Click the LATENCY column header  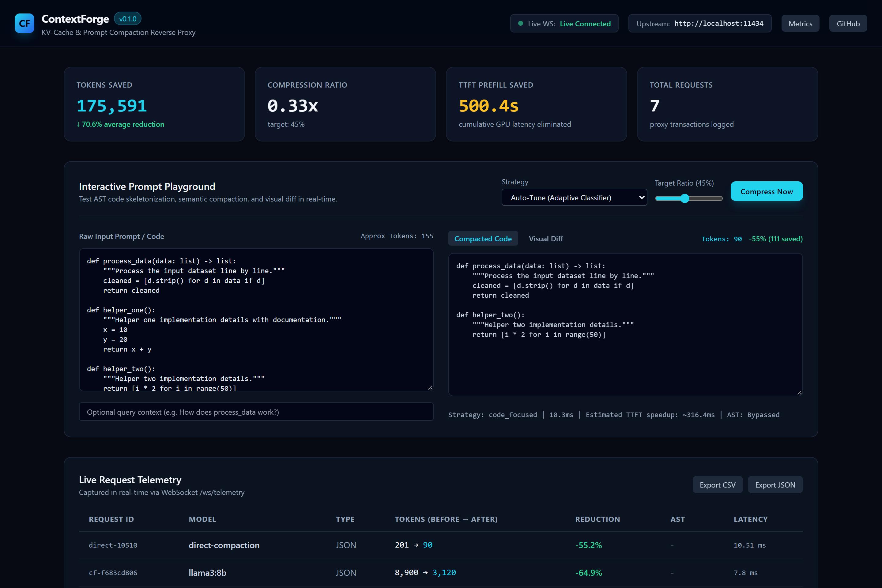point(750,519)
